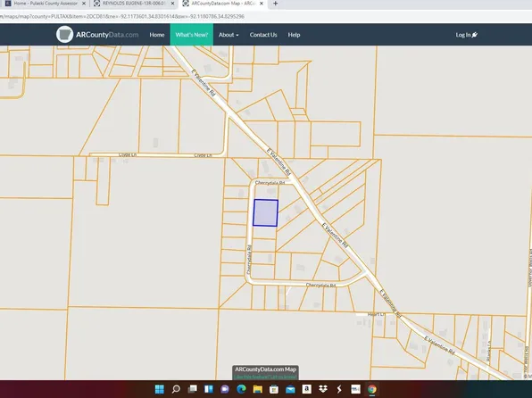
Task: Click the Google Chrome taskbar icon
Action: click(x=372, y=389)
